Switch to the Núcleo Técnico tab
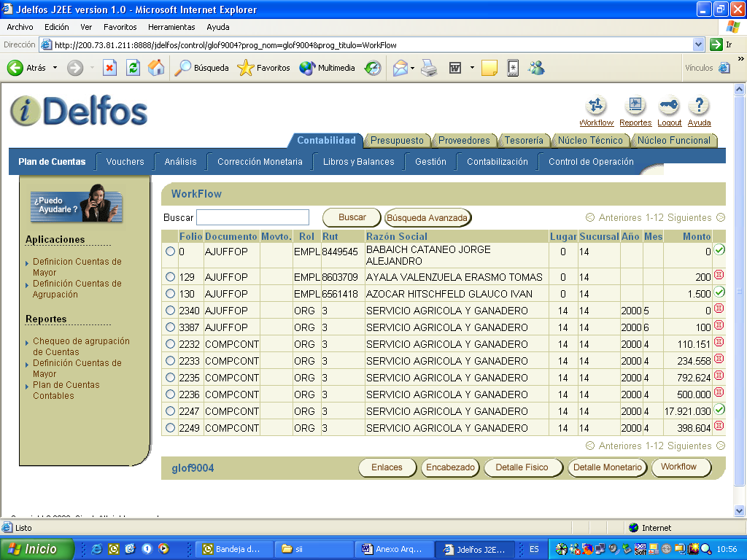Viewport: 747px width, 560px height. coord(590,141)
